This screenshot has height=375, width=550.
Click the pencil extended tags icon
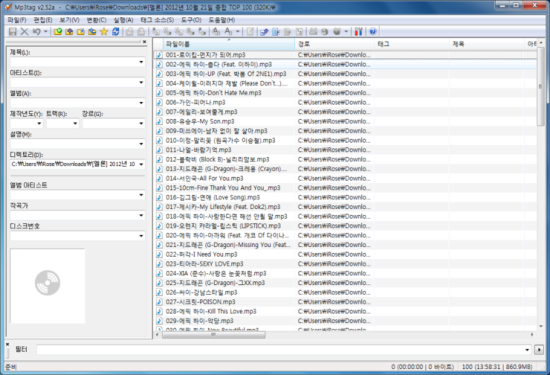[264, 32]
